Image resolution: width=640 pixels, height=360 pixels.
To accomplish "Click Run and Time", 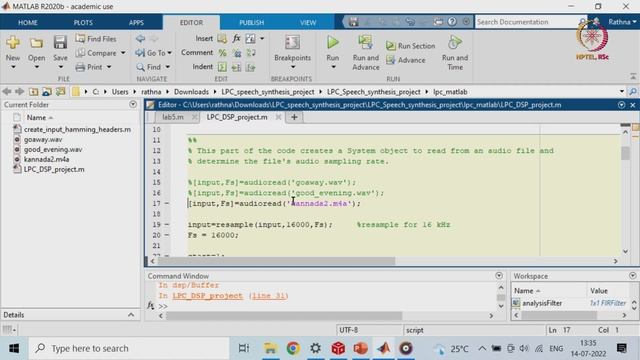I will click(455, 53).
